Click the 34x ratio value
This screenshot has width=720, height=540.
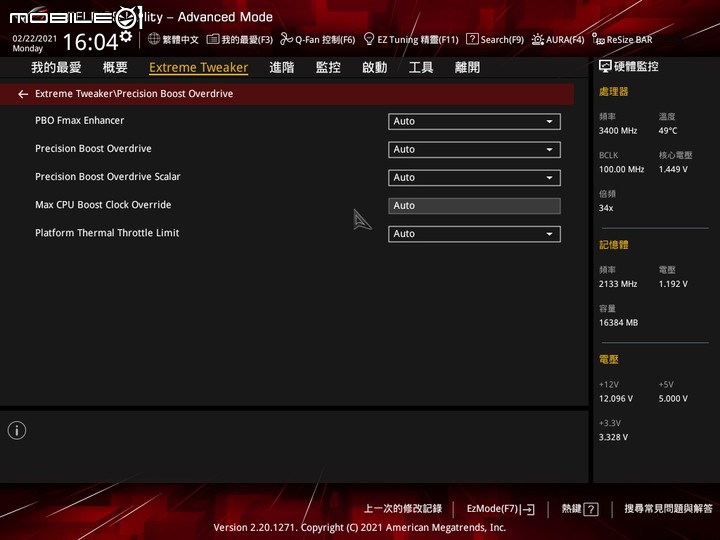(x=606, y=208)
